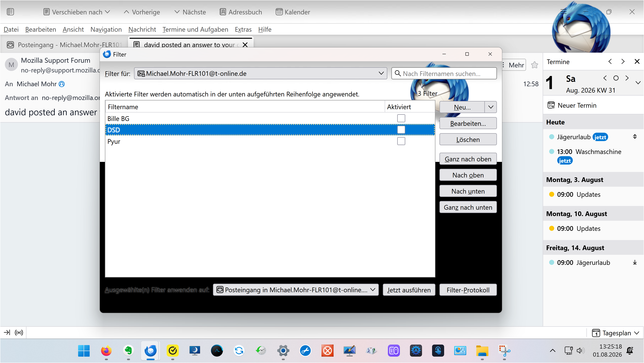The image size is (644, 363).
Task: Click the Filtername column header
Action: 245,107
